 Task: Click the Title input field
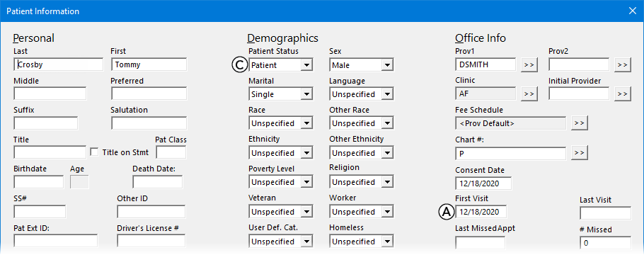pos(50,152)
